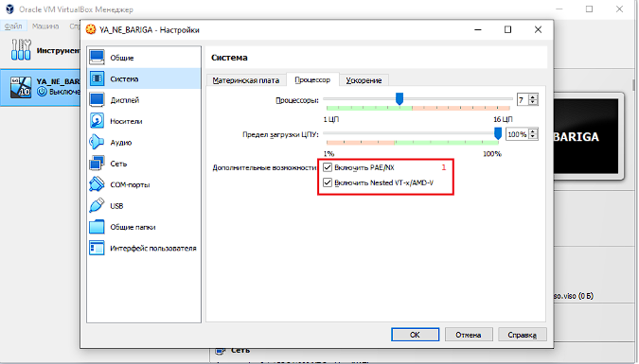Viewport: 639px width, 364px height.
Task: Decrease CPU load limit with down arrow
Action: (533, 137)
